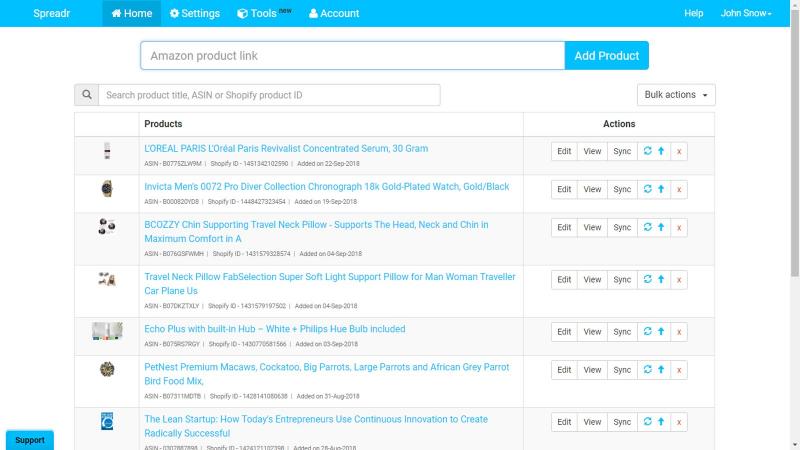This screenshot has width=800, height=450.
Task: Go to Settings in the top navigation
Action: pyautogui.click(x=195, y=13)
